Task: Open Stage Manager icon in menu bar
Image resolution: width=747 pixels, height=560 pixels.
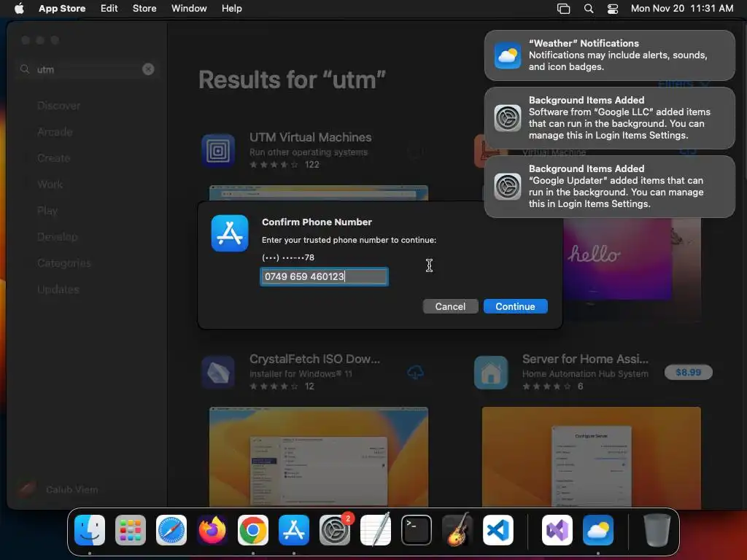Action: [564, 8]
